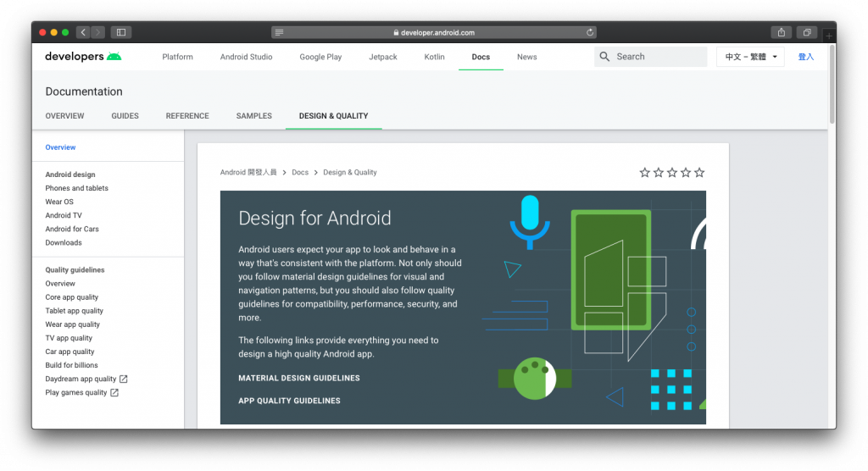Click the external link icon beside Daydream app quality

tap(124, 380)
